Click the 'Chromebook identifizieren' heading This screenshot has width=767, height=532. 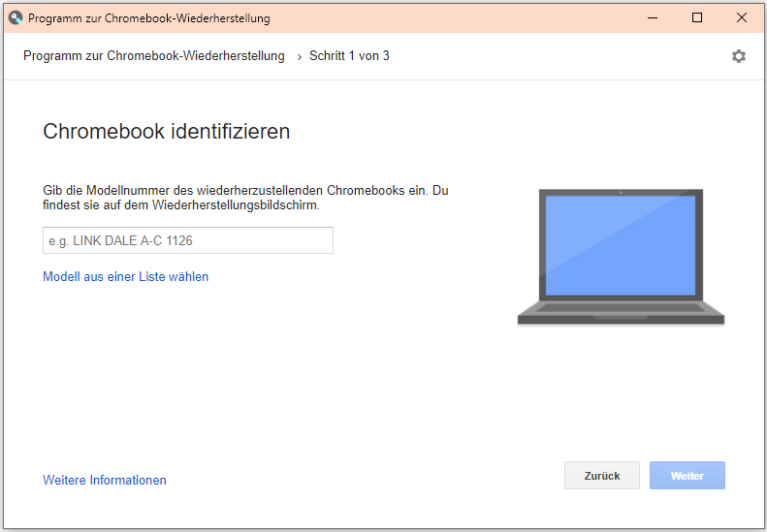pos(167,131)
